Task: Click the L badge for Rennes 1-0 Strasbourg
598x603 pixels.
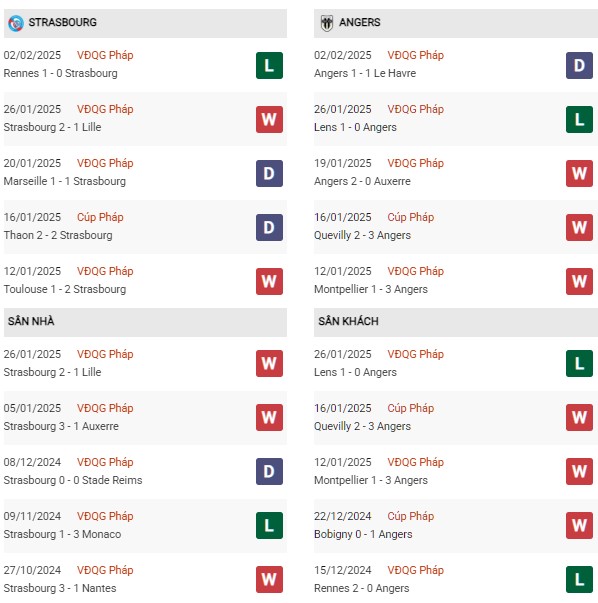Action: (269, 65)
